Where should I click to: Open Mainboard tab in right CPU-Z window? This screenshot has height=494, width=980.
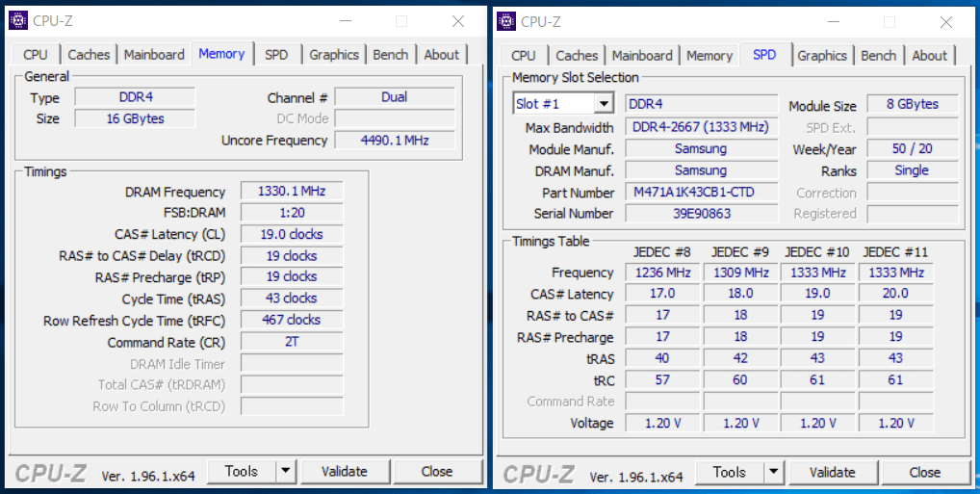642,55
